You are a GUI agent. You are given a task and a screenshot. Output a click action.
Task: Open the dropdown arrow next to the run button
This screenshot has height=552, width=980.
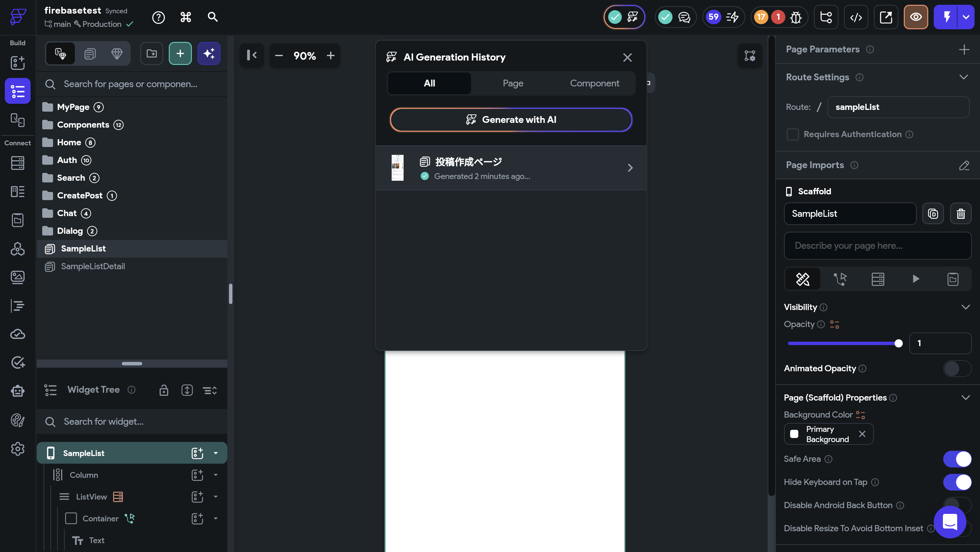pos(966,17)
